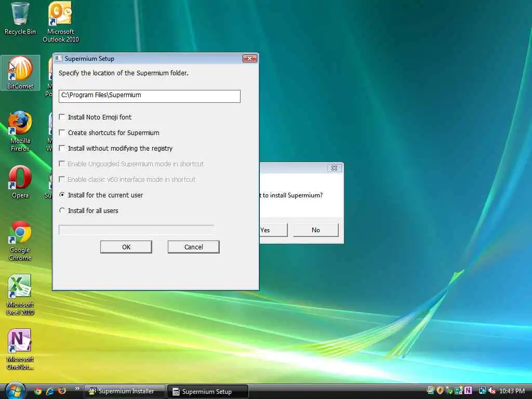Expand the Quick Launch overflow chevron
532x399 pixels.
coord(77,389)
